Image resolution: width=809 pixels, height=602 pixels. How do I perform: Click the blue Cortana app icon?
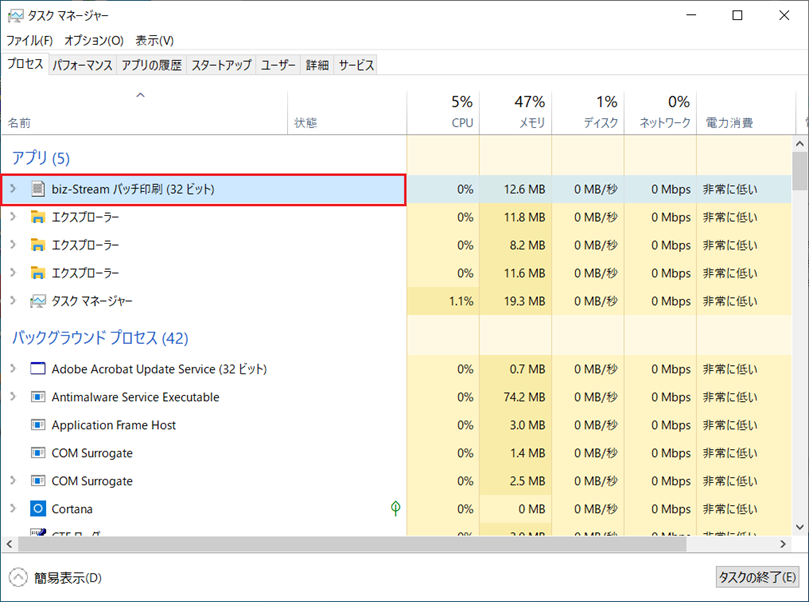pos(38,509)
